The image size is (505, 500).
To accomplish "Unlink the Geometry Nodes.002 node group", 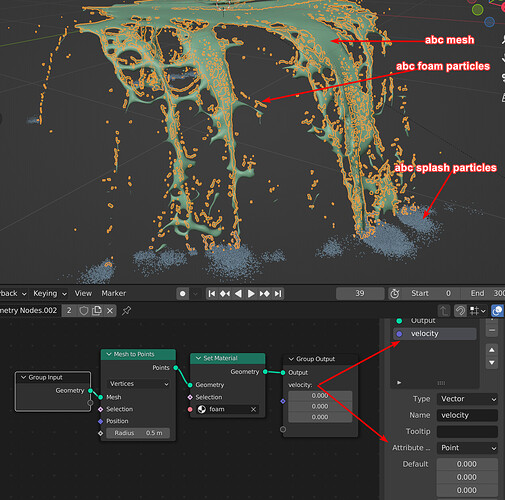I will tap(110, 311).
